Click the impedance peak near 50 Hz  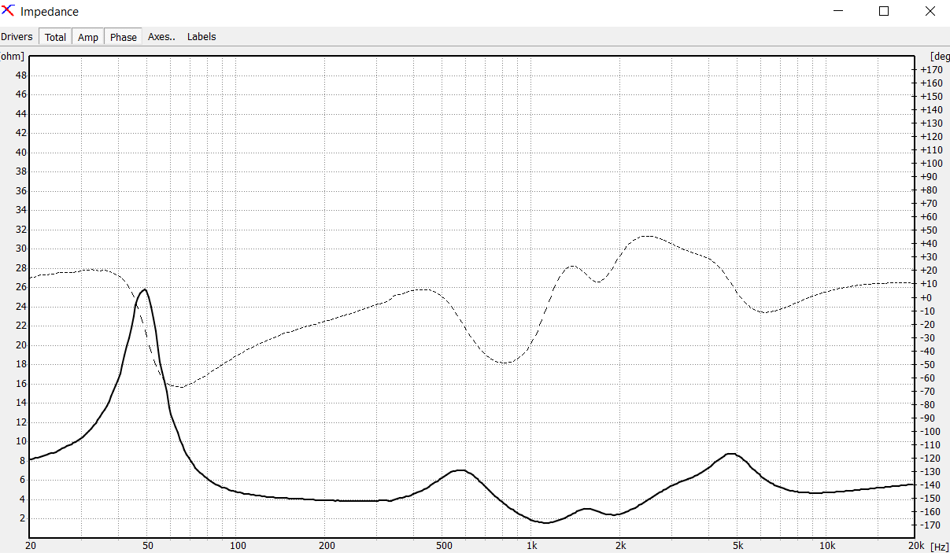point(144,289)
